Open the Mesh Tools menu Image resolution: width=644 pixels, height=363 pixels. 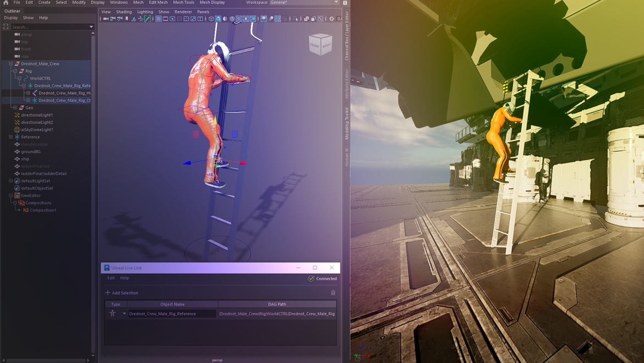click(184, 3)
